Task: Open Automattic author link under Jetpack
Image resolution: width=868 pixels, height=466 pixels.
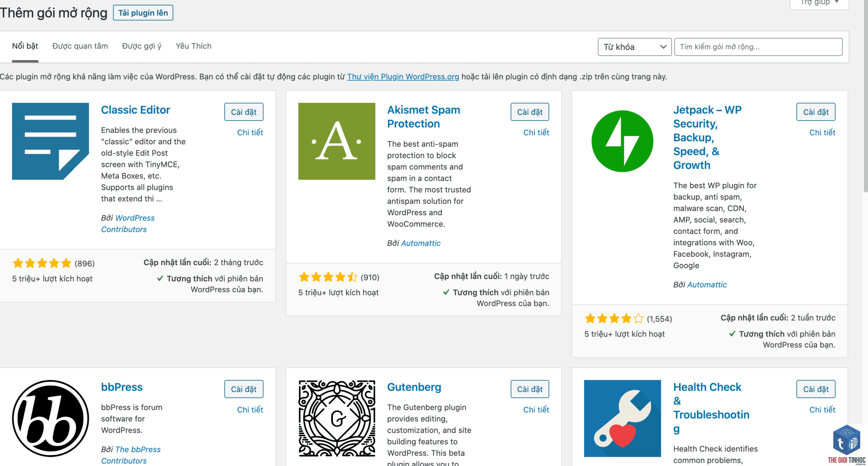Action: click(707, 285)
